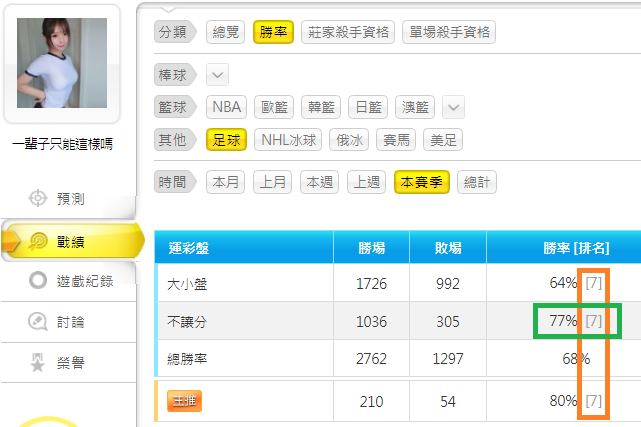
Task: Select NHL冰球 sport filter
Action: tap(288, 140)
